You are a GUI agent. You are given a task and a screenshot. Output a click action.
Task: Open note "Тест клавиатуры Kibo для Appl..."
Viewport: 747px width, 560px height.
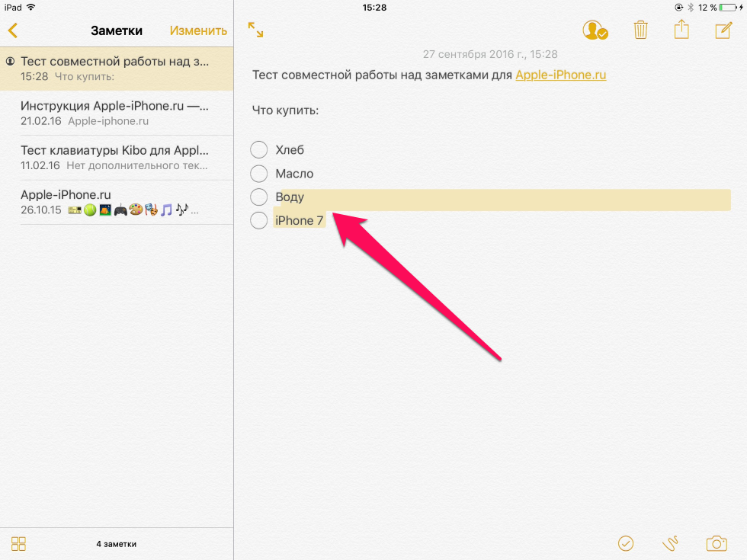[x=117, y=158]
